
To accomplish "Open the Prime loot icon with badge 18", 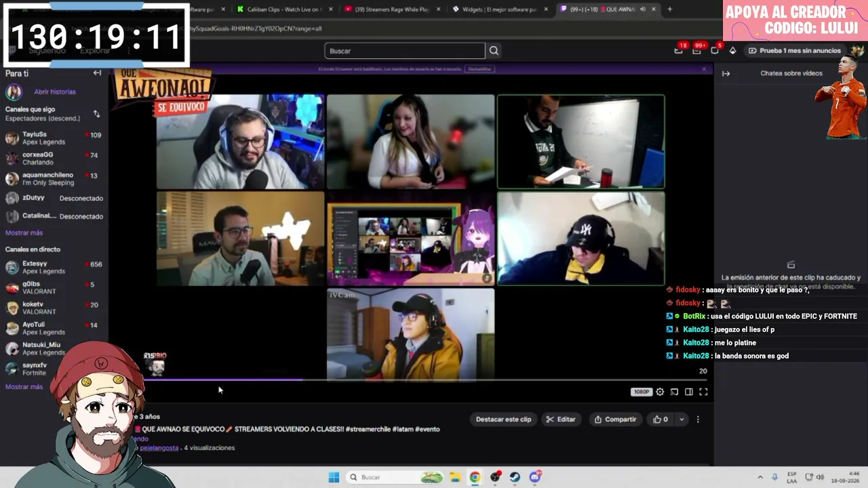I will [679, 50].
